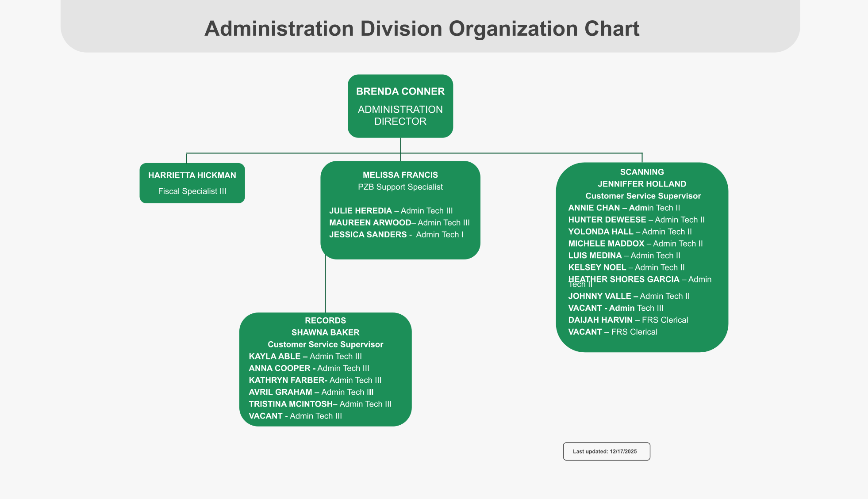Select Maureen Arwood Admin Tech III line
The width and height of the screenshot is (868, 499).
coord(399,223)
